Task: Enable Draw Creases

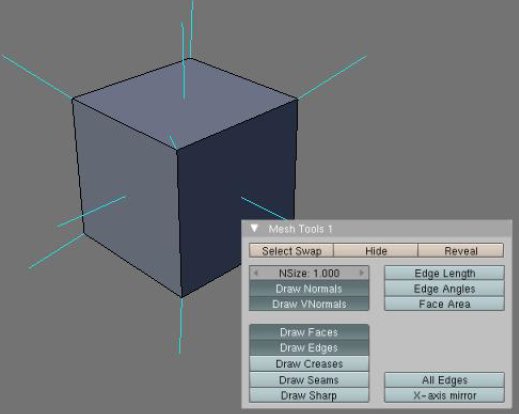Action: pyautogui.click(x=309, y=364)
